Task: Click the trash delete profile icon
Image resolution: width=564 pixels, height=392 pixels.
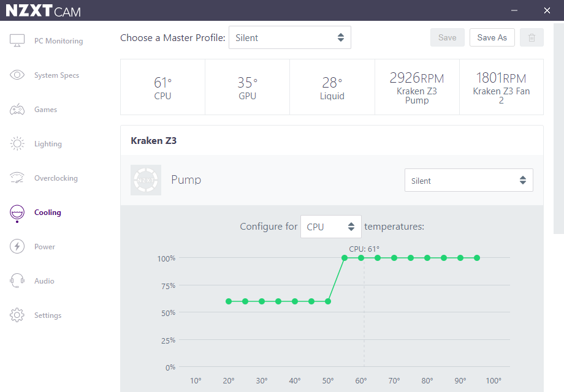Action: coord(532,37)
